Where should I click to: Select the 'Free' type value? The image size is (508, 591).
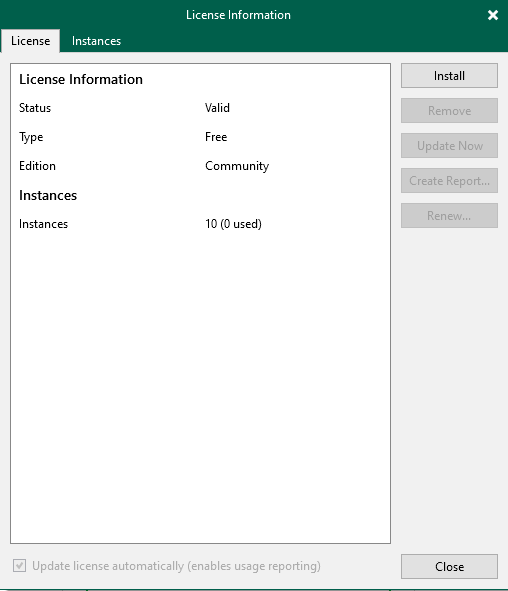coord(216,137)
